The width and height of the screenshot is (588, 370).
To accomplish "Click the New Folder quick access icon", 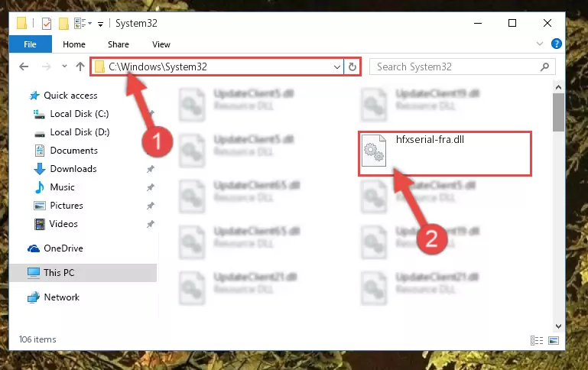I will click(63, 23).
